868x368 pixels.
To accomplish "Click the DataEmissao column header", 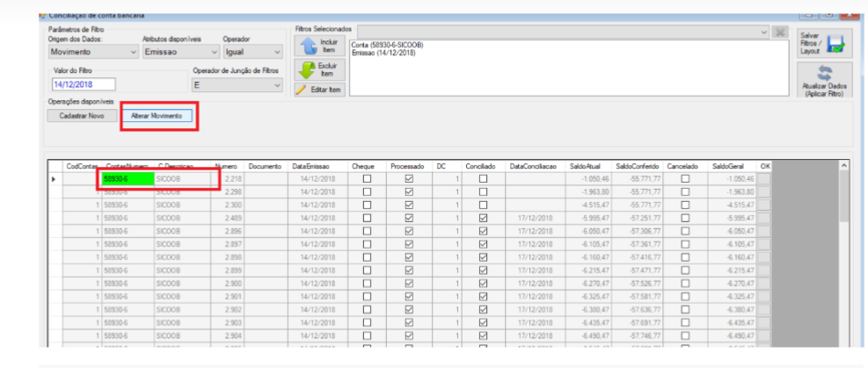I will coord(313,166).
